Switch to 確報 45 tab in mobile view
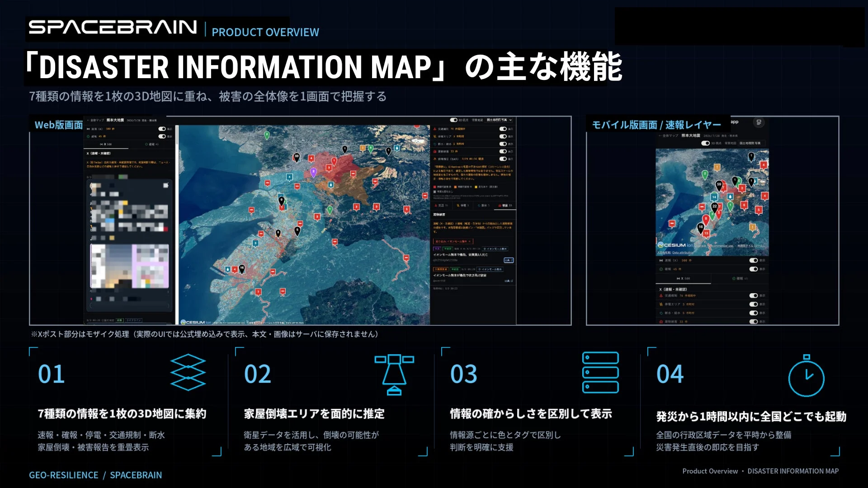 (740, 278)
